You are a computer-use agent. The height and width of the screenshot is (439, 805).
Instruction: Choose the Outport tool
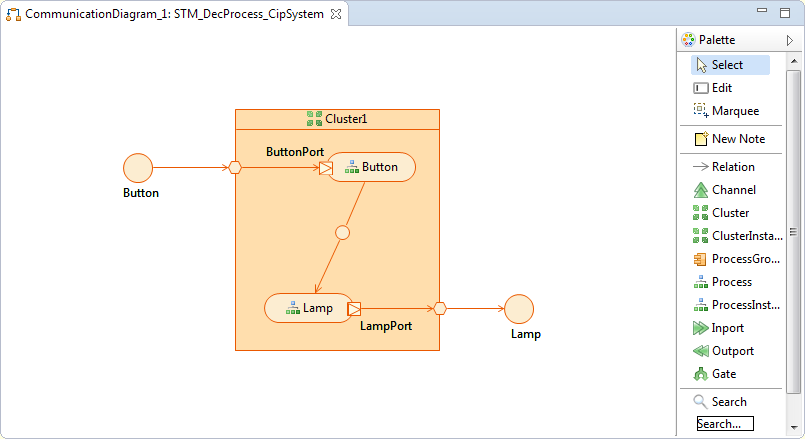[732, 351]
